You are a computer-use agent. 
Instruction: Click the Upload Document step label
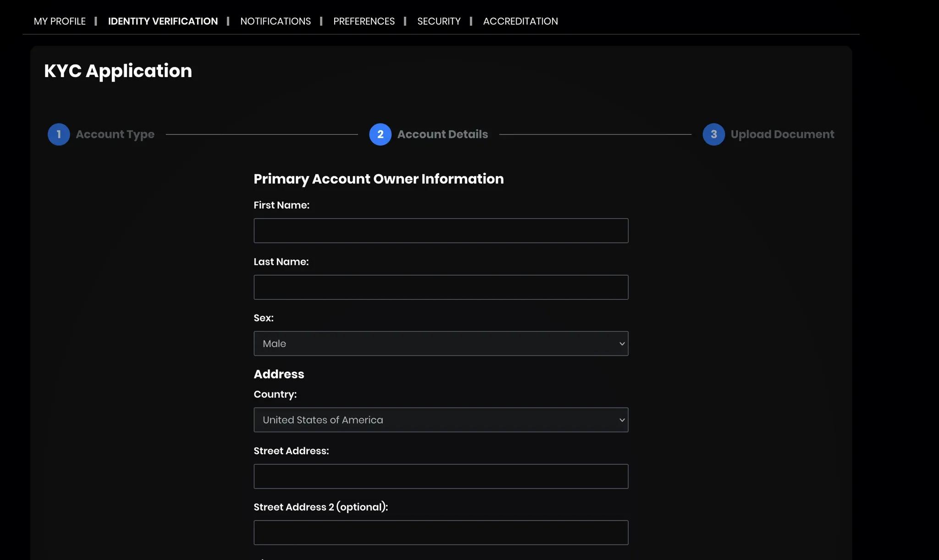click(x=782, y=134)
